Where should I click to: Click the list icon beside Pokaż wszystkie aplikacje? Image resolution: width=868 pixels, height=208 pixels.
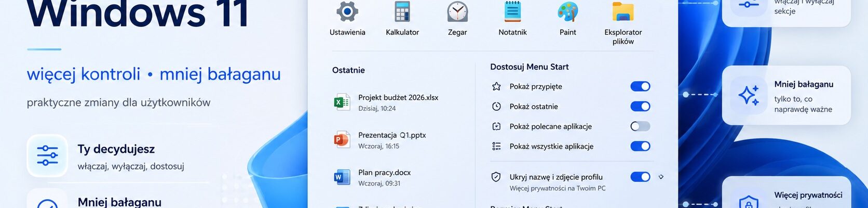(x=496, y=146)
